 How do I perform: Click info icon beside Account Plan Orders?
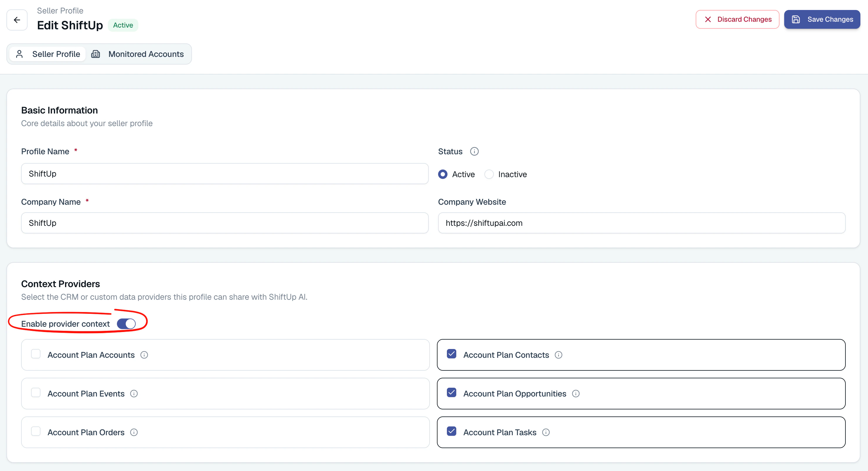pyautogui.click(x=134, y=433)
